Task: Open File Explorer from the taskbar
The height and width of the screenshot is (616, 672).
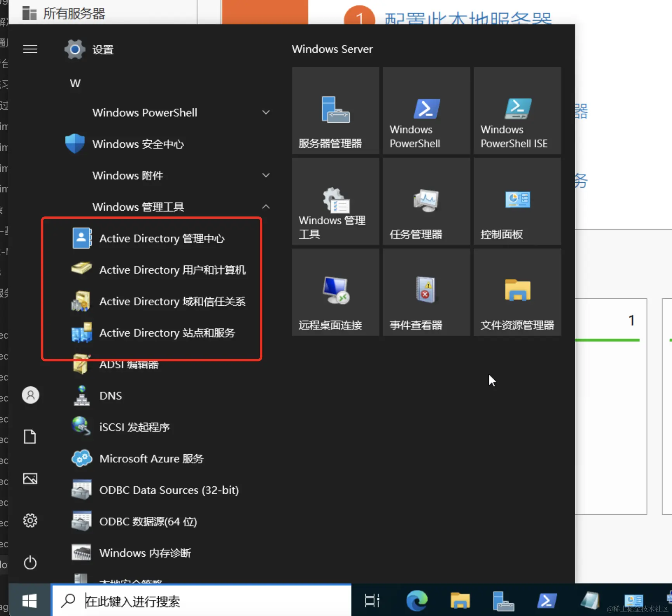Action: [460, 601]
